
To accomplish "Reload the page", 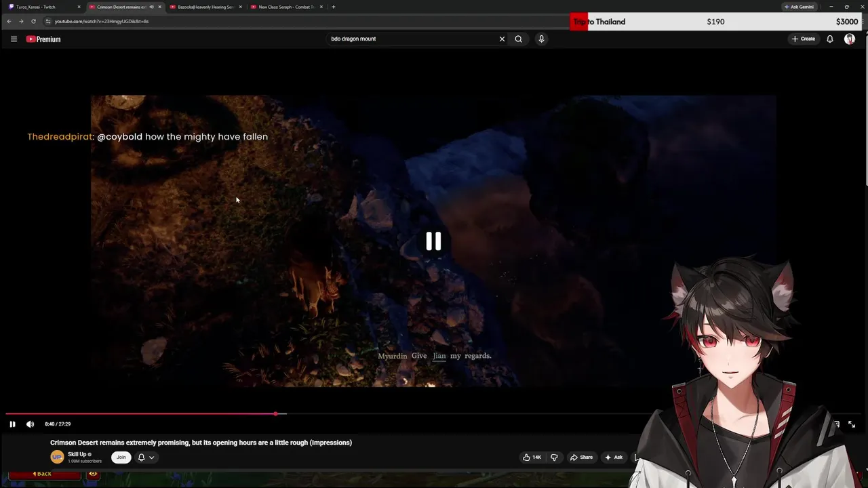I will coord(33,21).
